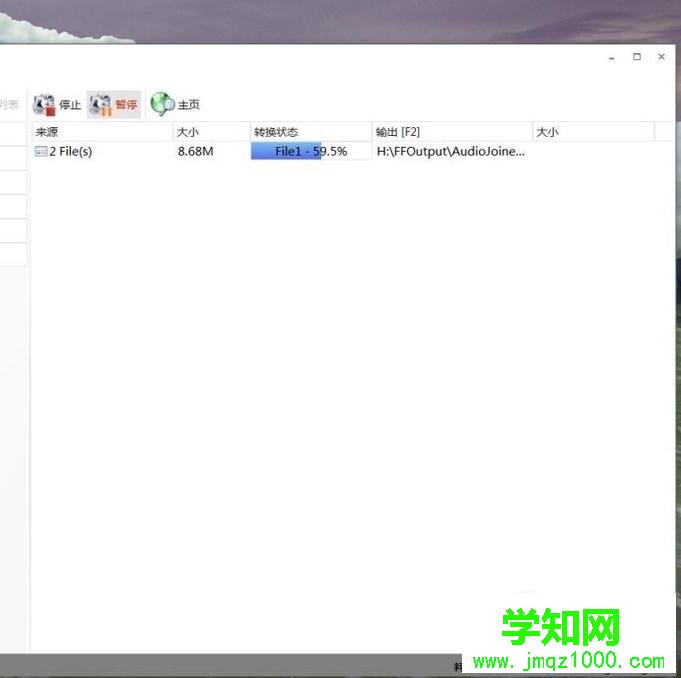Image resolution: width=681 pixels, height=678 pixels.
Task: Pause the conversion with 暂停 button
Action: pyautogui.click(x=114, y=105)
